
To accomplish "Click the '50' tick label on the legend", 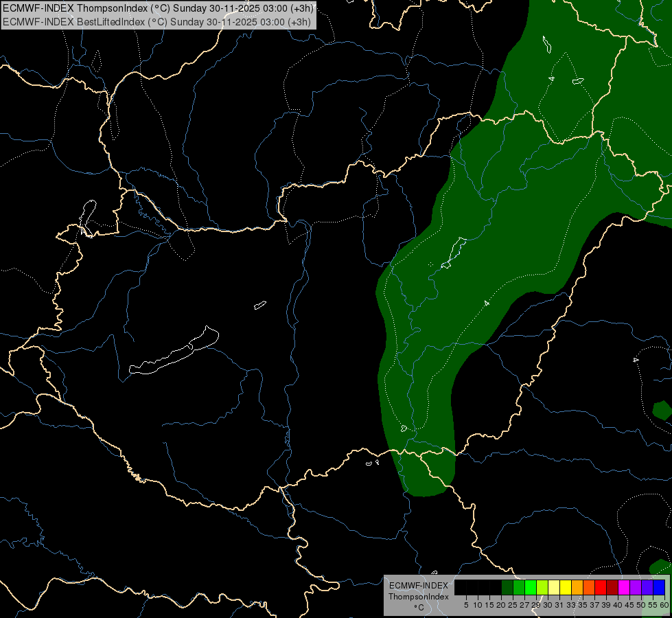I will coord(640,605).
